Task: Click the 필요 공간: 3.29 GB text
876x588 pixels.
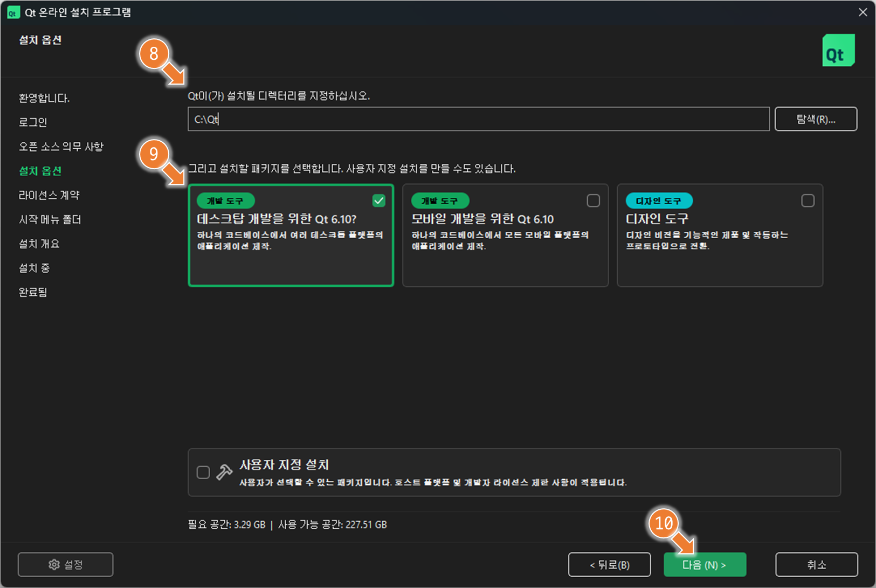Action: click(x=226, y=524)
